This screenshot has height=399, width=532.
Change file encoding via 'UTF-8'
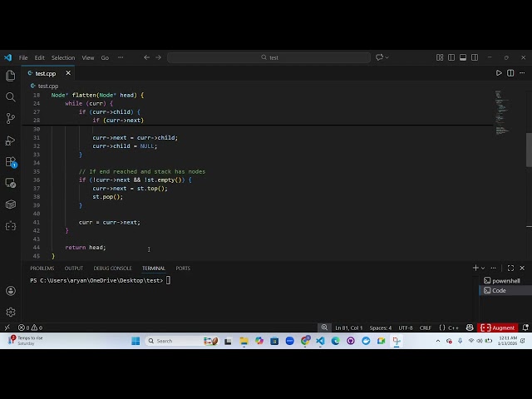(x=406, y=328)
